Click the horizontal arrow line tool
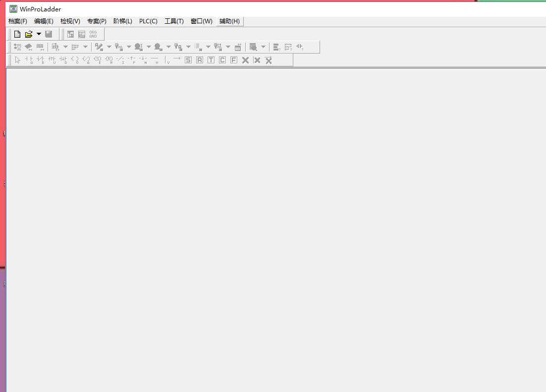The image size is (546, 392). (177, 58)
